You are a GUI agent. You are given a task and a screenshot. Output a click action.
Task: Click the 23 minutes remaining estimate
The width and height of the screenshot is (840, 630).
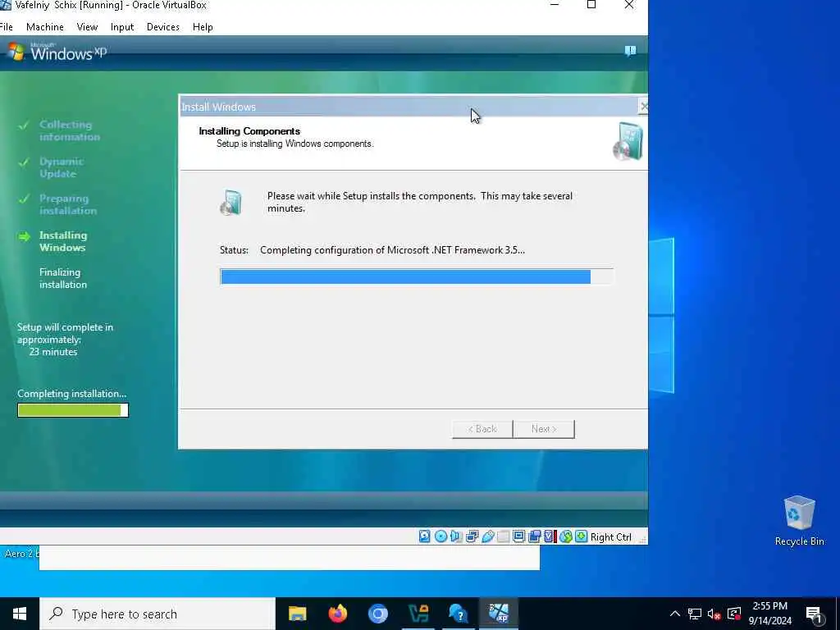pyautogui.click(x=53, y=352)
